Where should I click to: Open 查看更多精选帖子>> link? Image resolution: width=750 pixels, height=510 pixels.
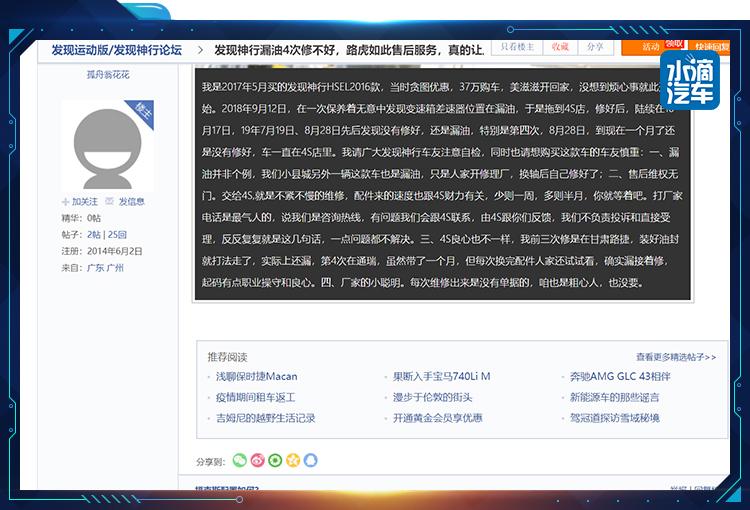676,357
